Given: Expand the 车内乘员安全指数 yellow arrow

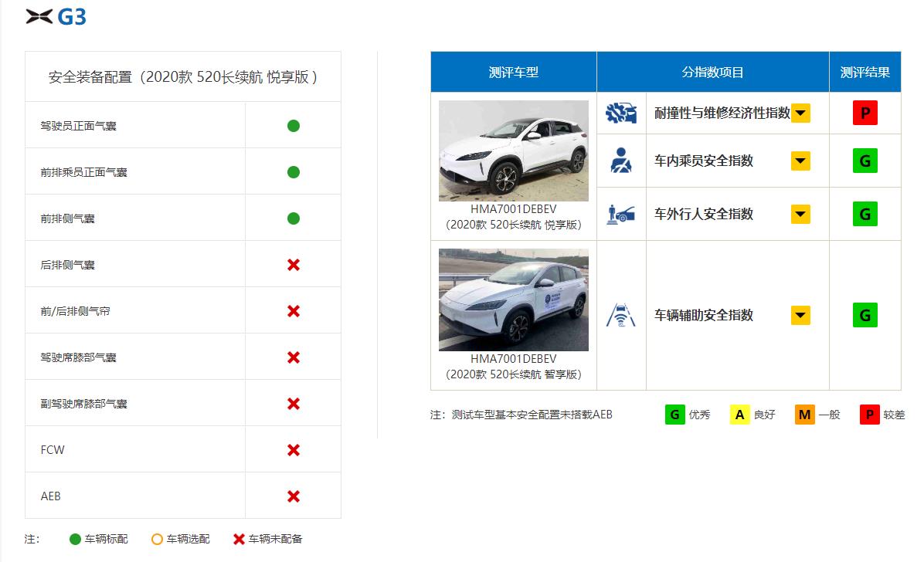Looking at the screenshot, I should (x=800, y=161).
